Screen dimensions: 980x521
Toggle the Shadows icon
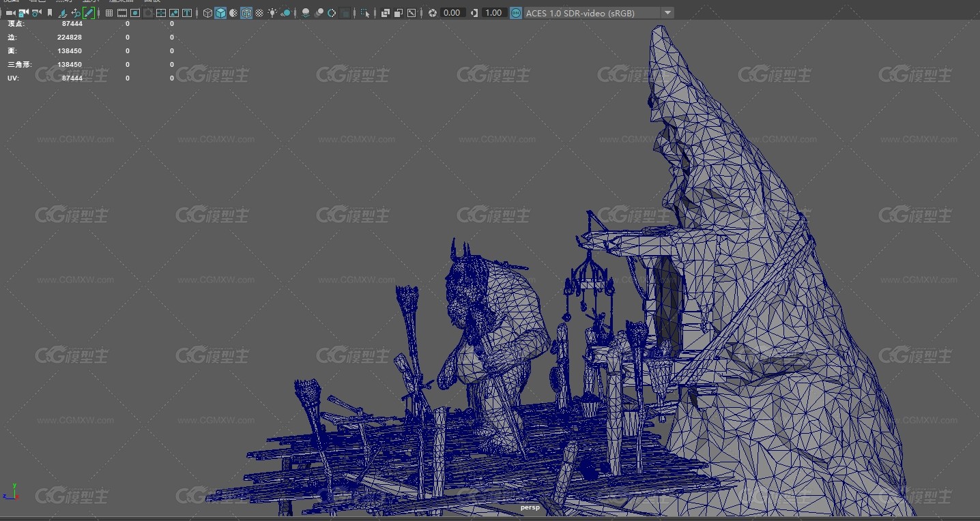285,13
